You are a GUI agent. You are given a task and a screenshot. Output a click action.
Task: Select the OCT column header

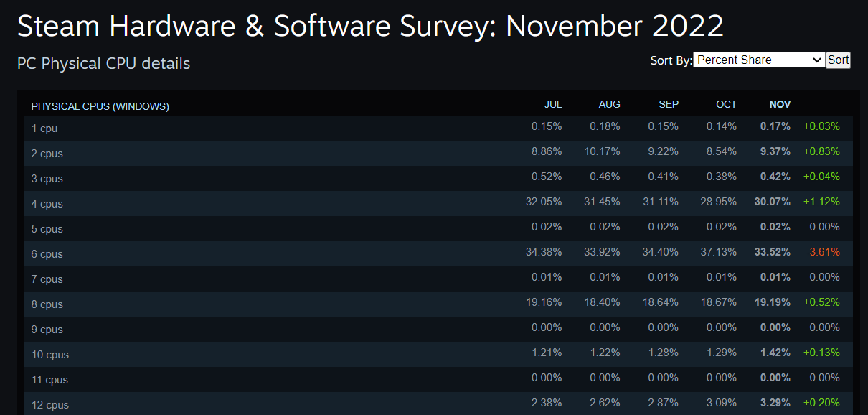(725, 104)
